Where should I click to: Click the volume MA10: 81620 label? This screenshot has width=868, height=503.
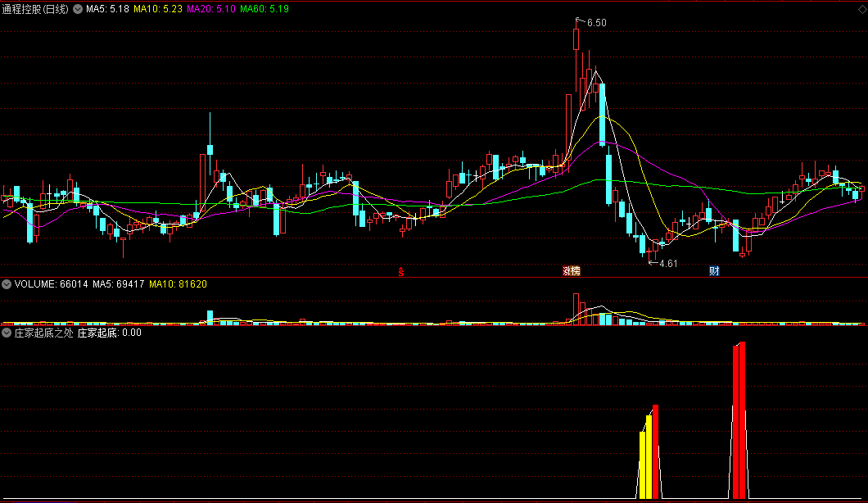(x=179, y=284)
